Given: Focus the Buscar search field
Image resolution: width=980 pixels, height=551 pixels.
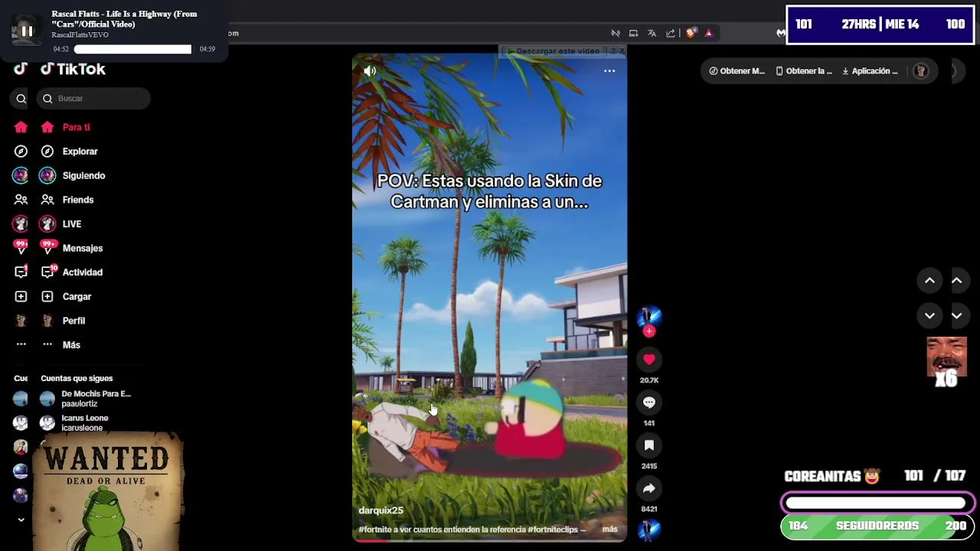Looking at the screenshot, I should pos(93,98).
